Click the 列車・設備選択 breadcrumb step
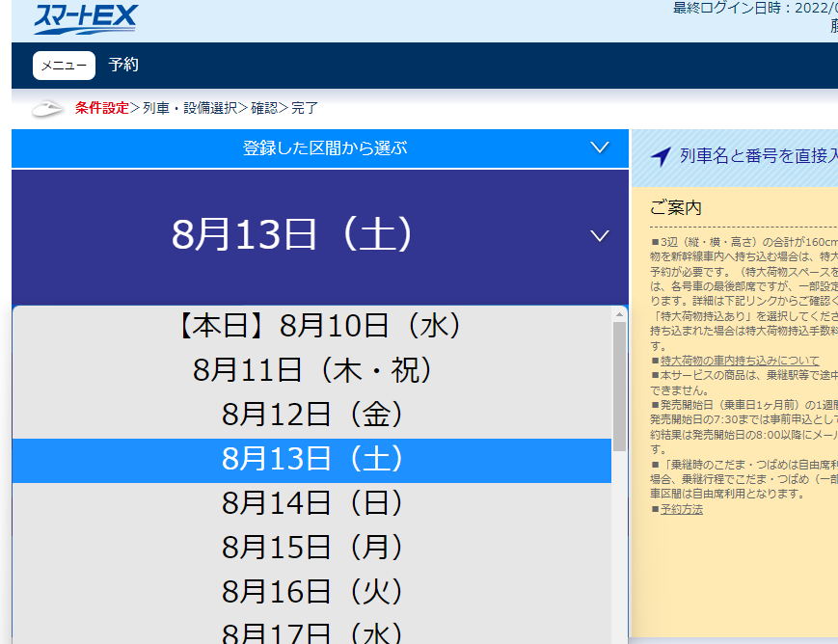This screenshot has height=644, width=838. click(x=190, y=108)
